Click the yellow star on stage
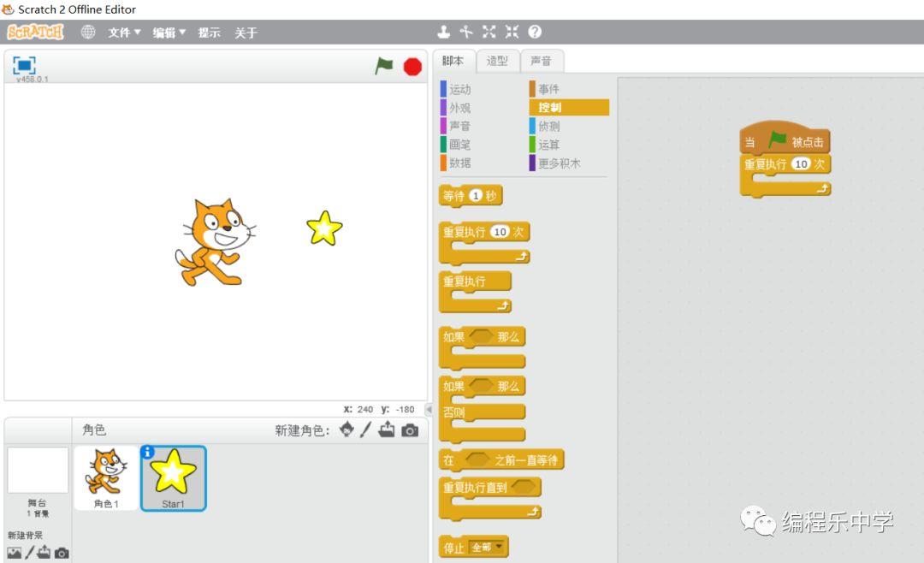The height and width of the screenshot is (563, 924). [324, 228]
